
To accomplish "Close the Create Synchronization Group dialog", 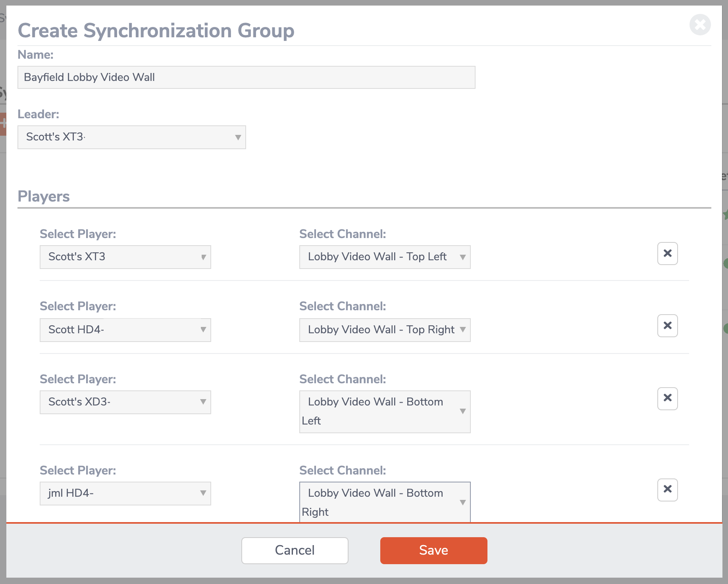I will [x=700, y=25].
